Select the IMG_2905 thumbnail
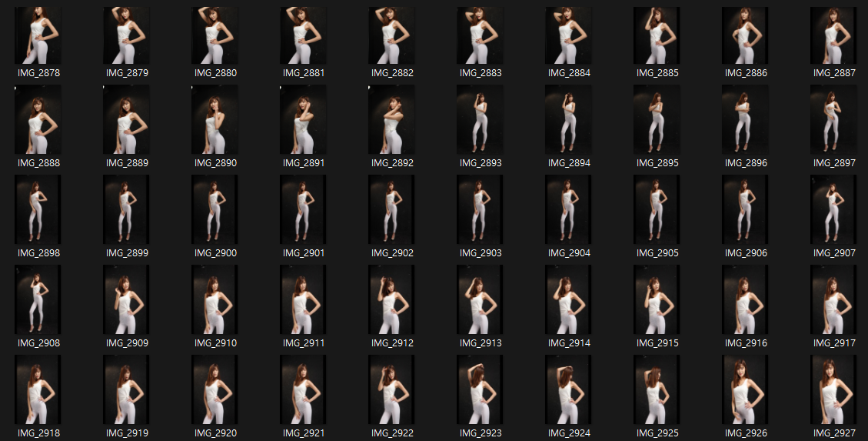 (657, 209)
